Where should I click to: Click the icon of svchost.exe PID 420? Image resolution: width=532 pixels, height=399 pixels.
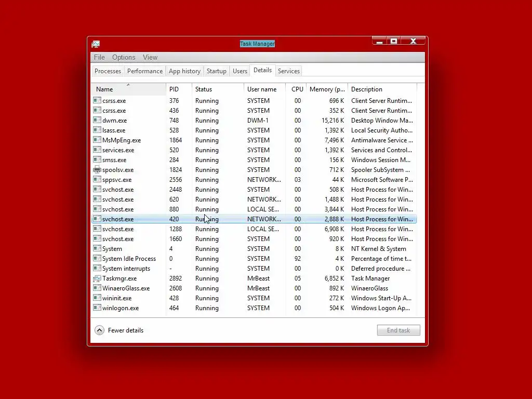(97, 219)
